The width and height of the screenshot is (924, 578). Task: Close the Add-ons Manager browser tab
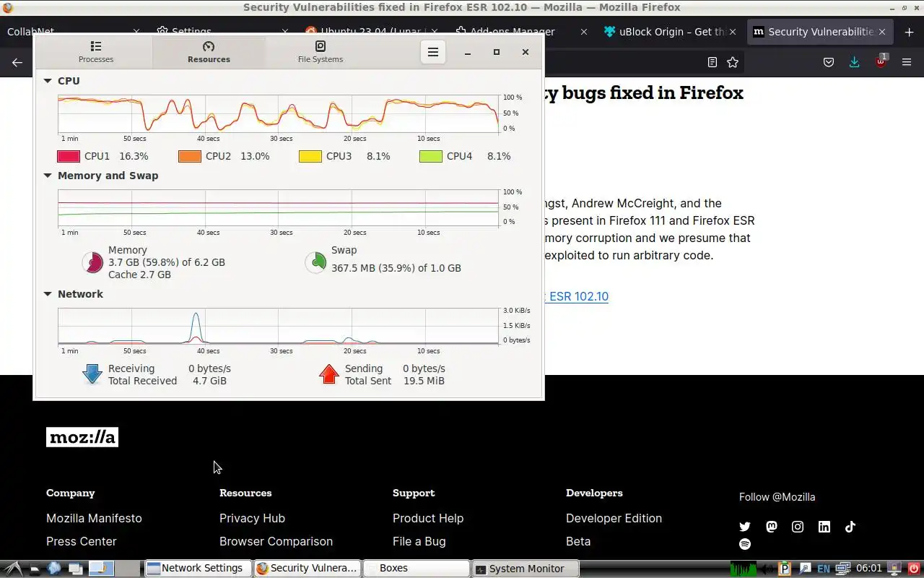click(x=584, y=32)
